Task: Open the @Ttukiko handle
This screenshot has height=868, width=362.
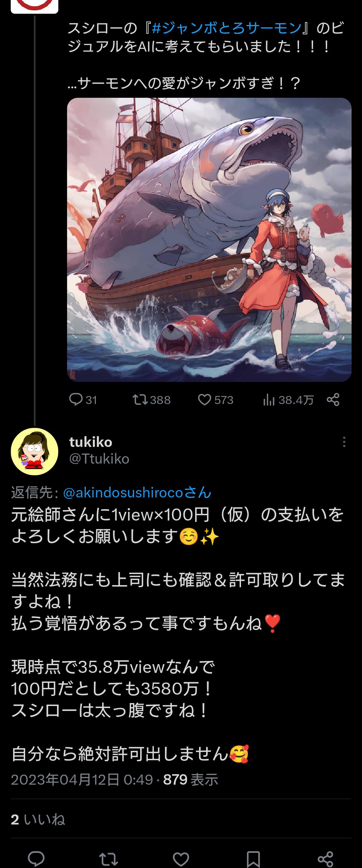Action: click(x=99, y=459)
